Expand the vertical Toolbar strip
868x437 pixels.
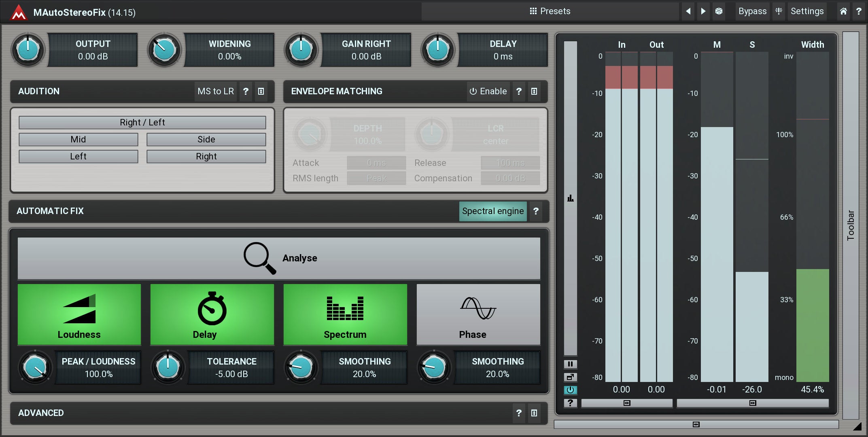(851, 225)
